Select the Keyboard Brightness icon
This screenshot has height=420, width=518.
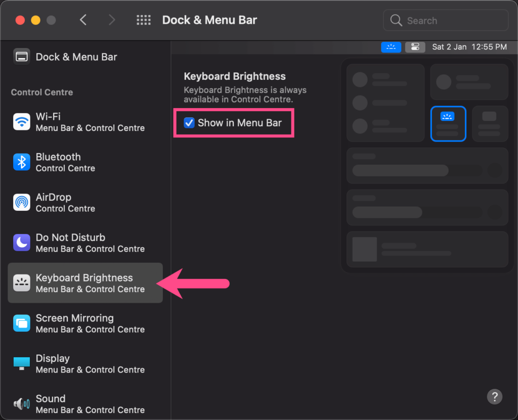pyautogui.click(x=21, y=283)
